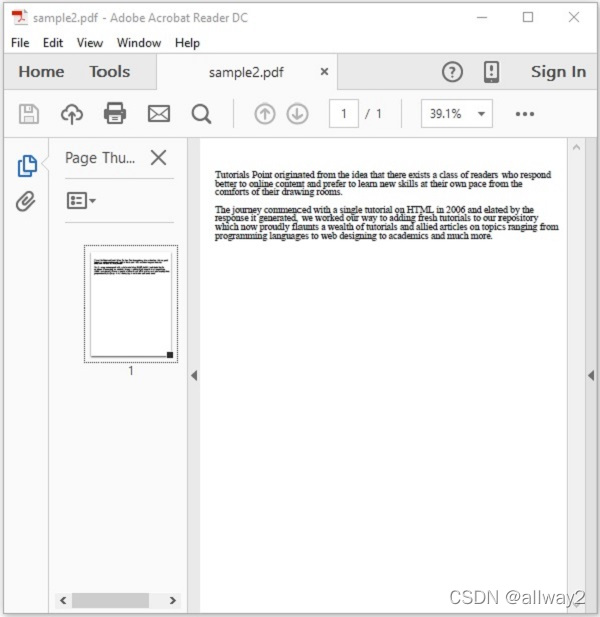Click thumbnail resize handle square
This screenshot has height=617, width=600.
tap(170, 355)
